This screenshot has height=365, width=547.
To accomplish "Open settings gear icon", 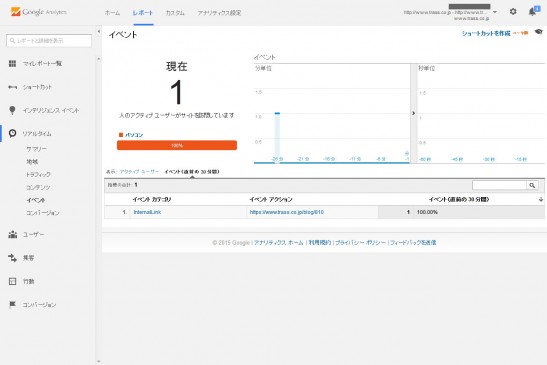I will coord(513,12).
